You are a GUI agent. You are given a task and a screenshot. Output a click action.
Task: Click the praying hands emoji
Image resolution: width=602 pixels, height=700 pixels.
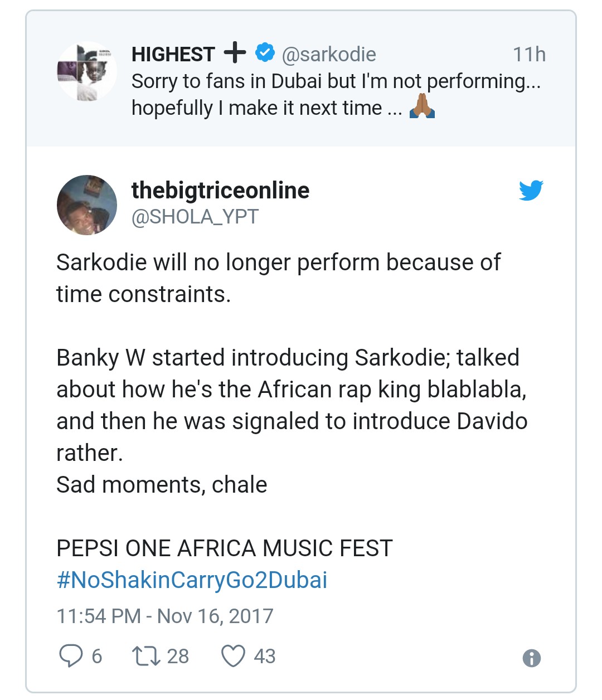[422, 106]
